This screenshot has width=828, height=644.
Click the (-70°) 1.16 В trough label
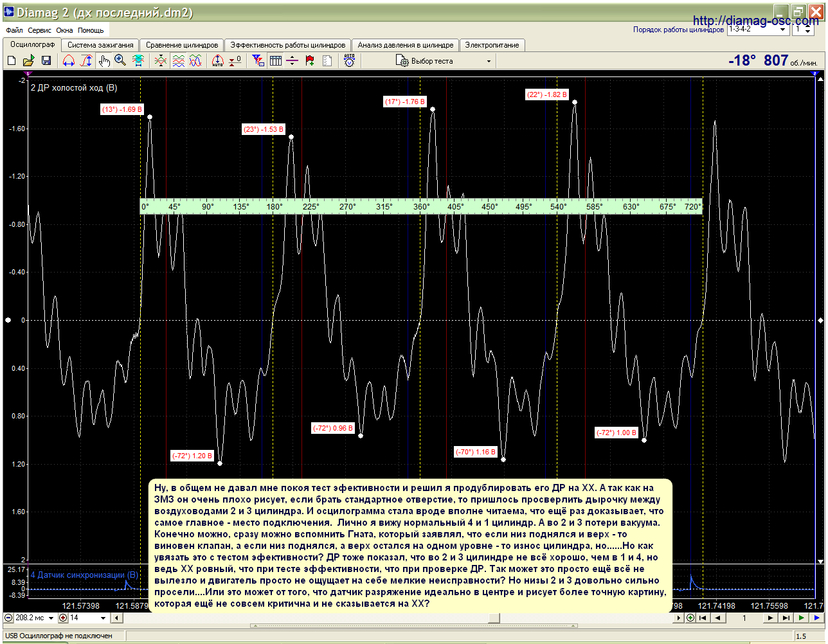coord(476,452)
